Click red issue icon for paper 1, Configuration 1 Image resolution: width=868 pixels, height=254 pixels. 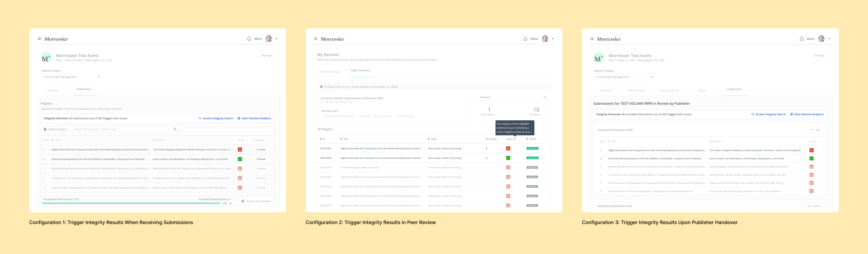coord(240,149)
